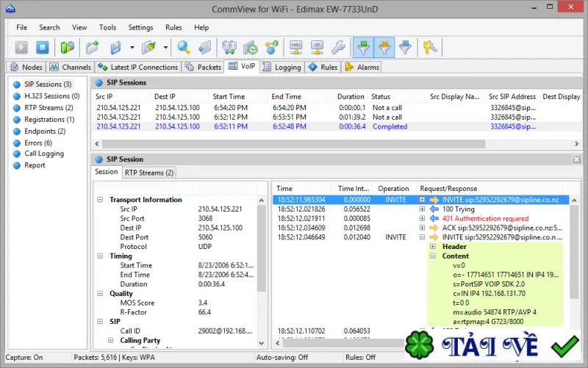This screenshot has width=588, height=368.
Task: Toggle the yellow management packets funnel filter
Action: [x=384, y=48]
